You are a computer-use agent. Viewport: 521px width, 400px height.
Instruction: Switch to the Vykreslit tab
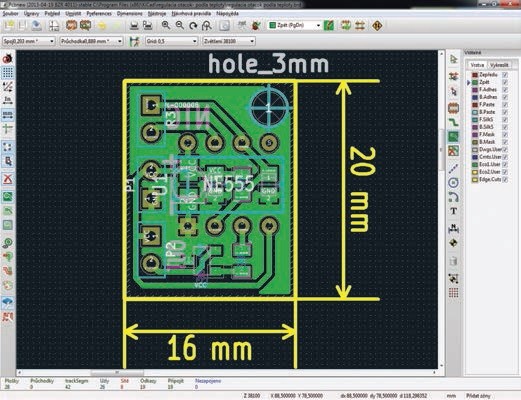pos(499,65)
